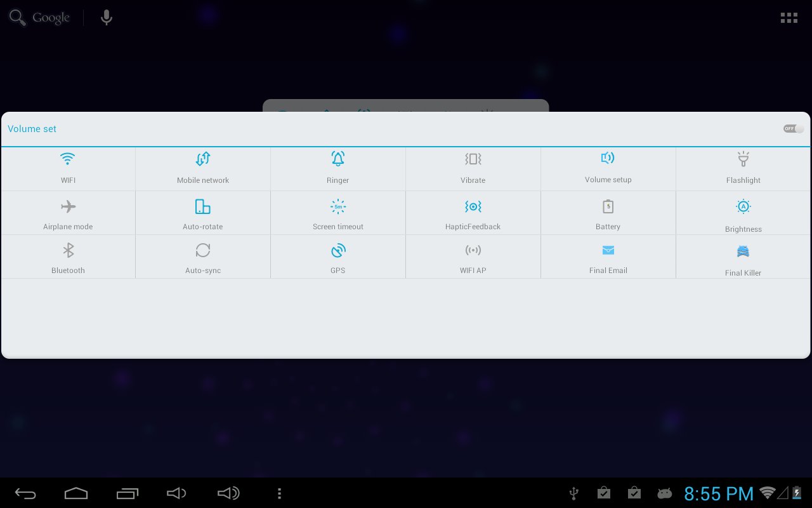Click the Volume set title

(x=32, y=129)
